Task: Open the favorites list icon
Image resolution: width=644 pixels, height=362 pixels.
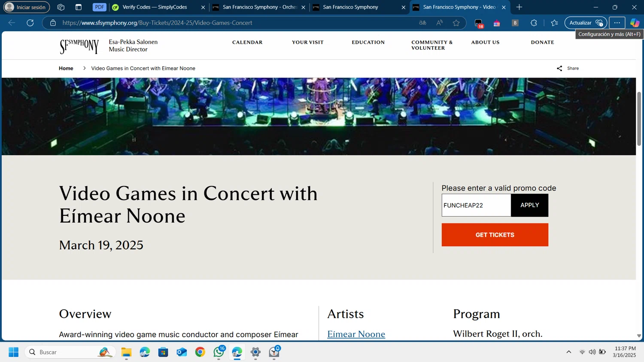Action: click(x=554, y=23)
